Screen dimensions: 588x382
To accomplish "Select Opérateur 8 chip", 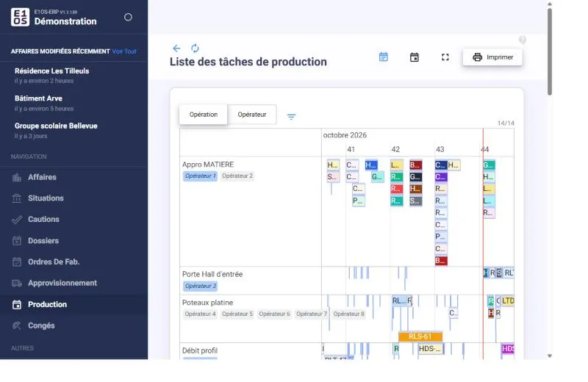I will point(348,314).
